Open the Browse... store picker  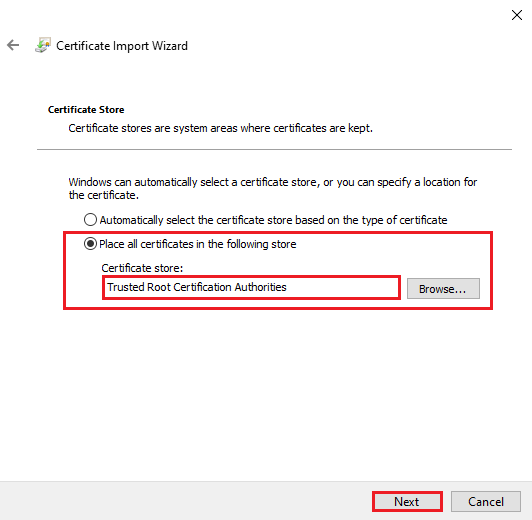(x=443, y=289)
